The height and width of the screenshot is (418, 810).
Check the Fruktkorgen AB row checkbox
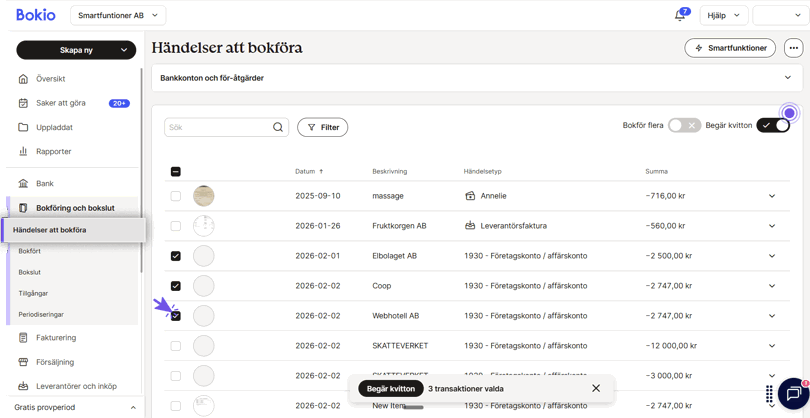pos(176,226)
